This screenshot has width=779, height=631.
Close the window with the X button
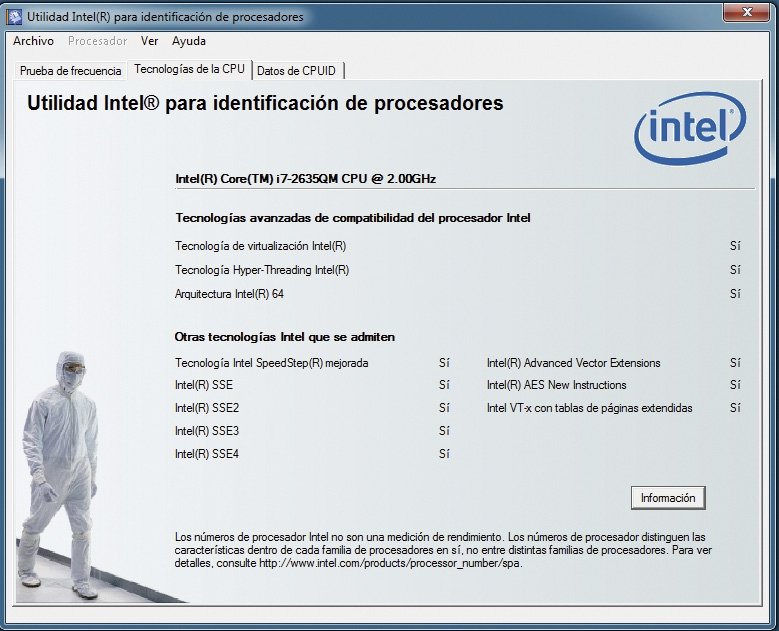tap(747, 12)
